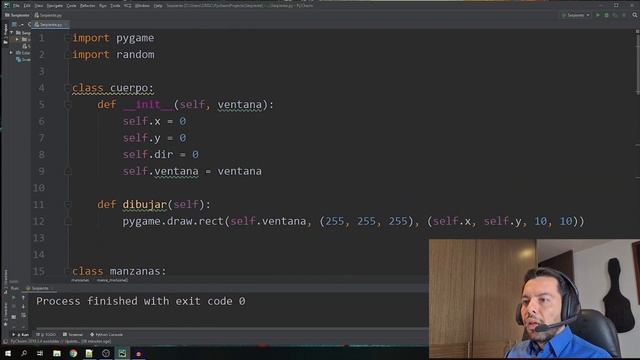Screen dimensions: 640x360
Task: Open the VCS menu
Action: (127, 6)
